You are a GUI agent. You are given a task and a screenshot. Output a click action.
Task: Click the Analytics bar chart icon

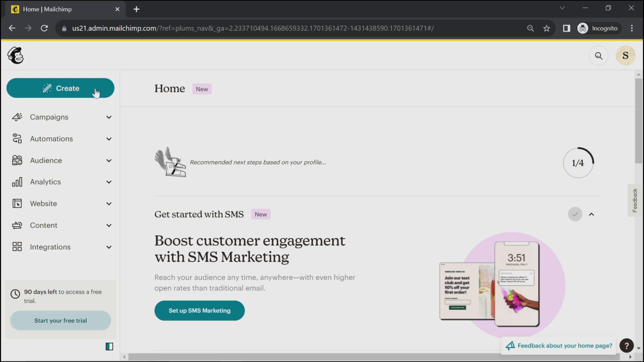pyautogui.click(x=17, y=182)
